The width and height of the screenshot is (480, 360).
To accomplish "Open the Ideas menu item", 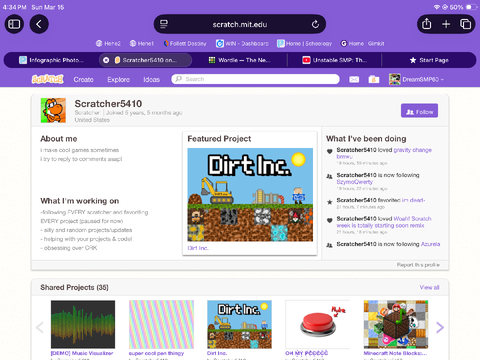I will pos(152,79).
